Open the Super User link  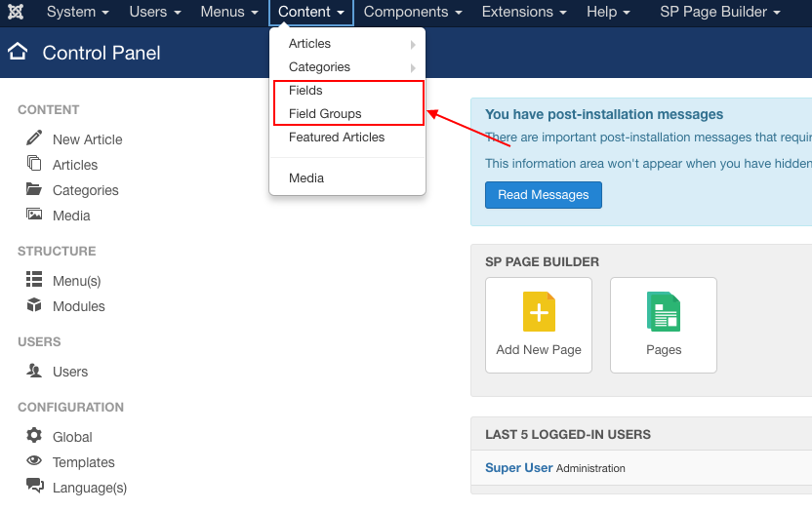click(518, 468)
